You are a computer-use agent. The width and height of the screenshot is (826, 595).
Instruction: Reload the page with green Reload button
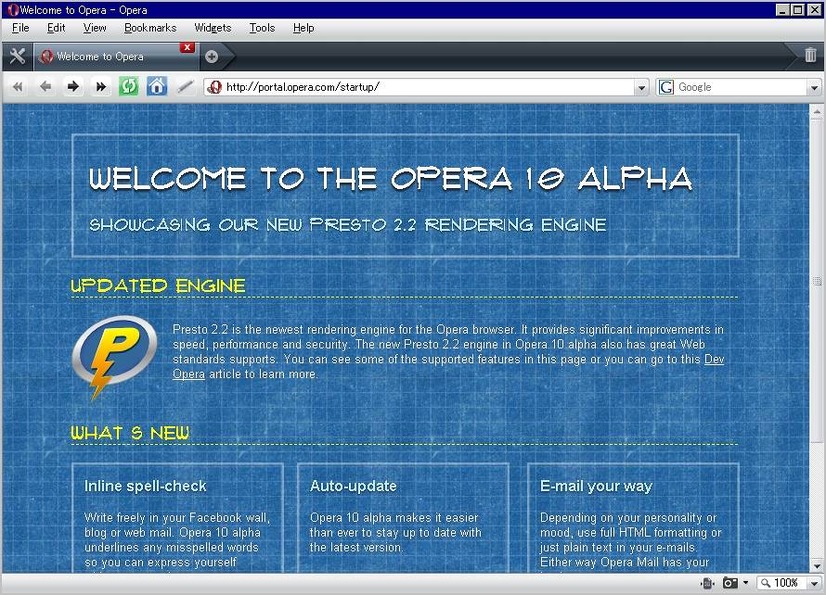(x=128, y=86)
